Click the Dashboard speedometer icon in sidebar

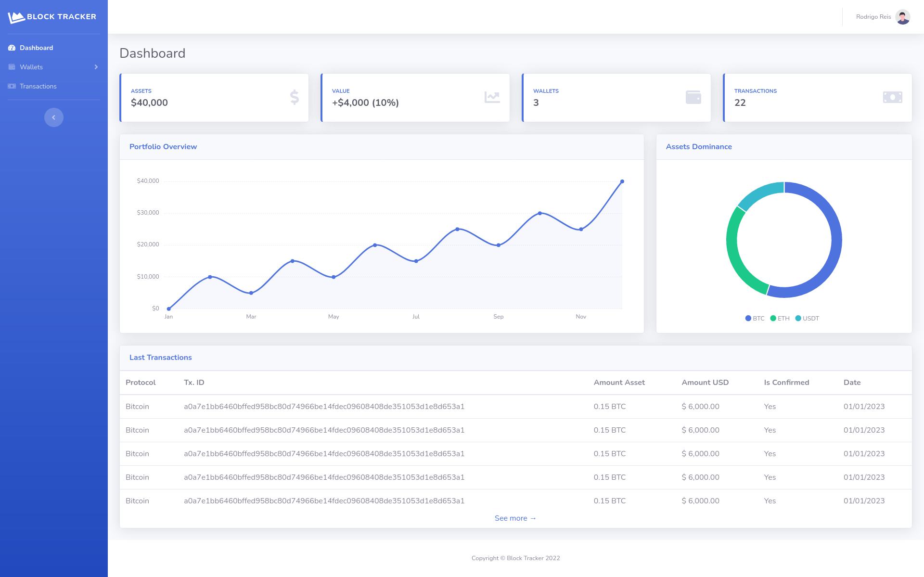[x=12, y=48]
